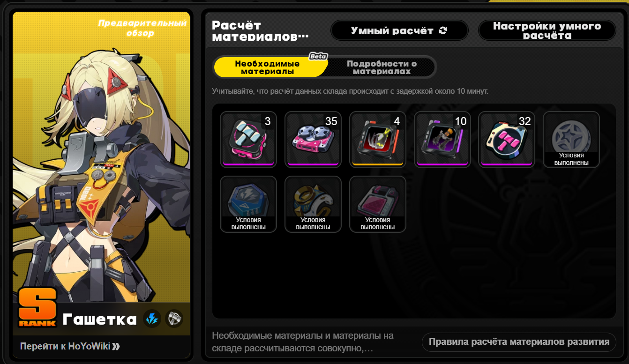Click the material icon showing count 3
Screen dimensions: 629x364
click(248, 139)
